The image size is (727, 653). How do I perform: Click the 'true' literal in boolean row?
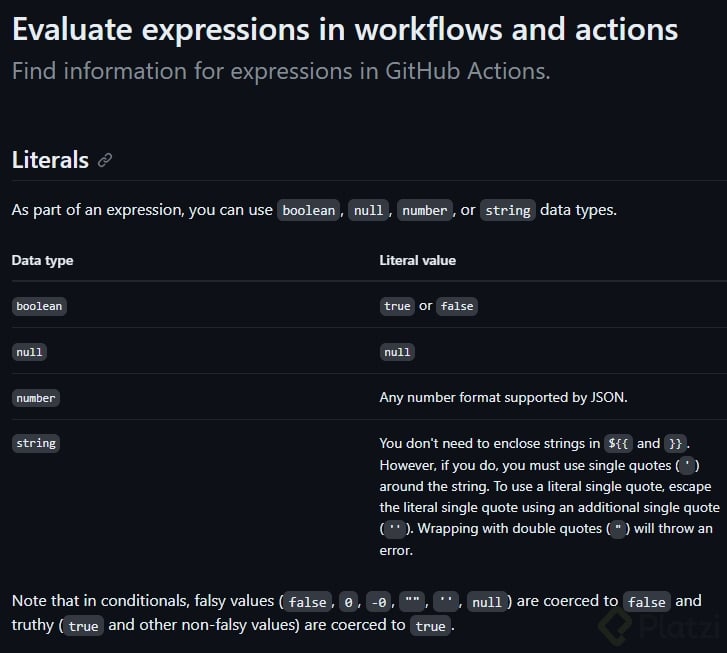(397, 306)
